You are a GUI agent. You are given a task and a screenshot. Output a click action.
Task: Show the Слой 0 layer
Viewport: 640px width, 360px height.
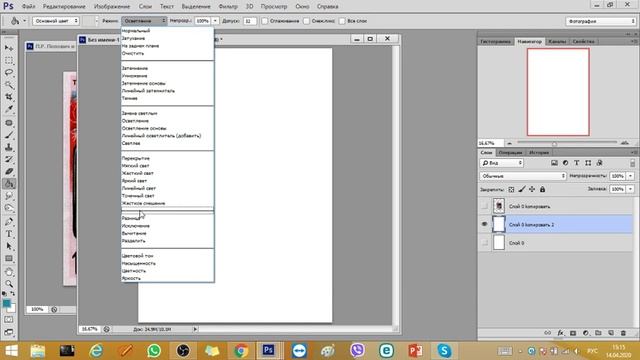click(484, 243)
